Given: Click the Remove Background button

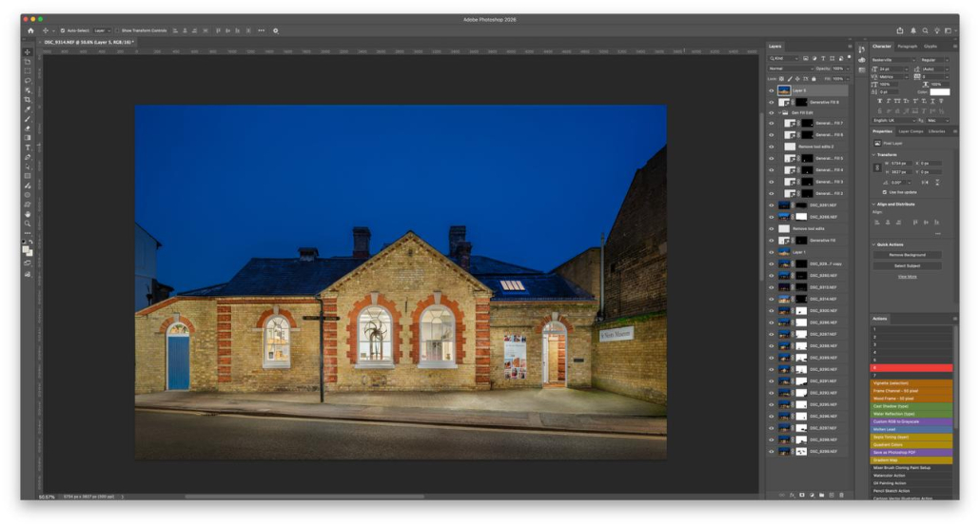Looking at the screenshot, I should 907,255.
